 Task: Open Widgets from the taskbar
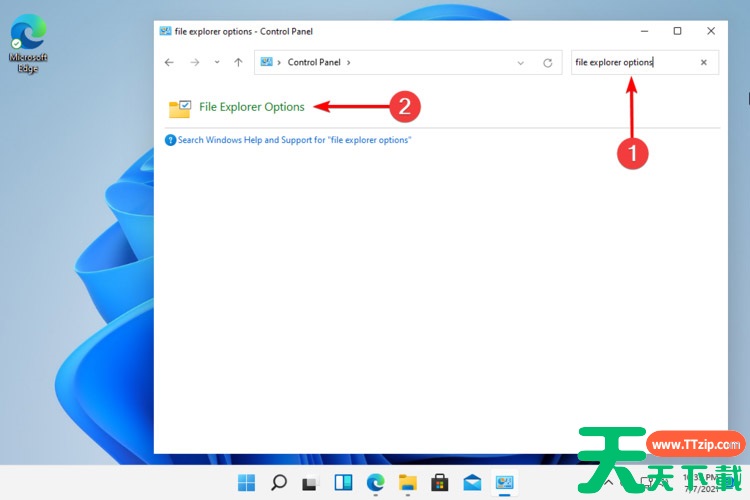coord(343,483)
